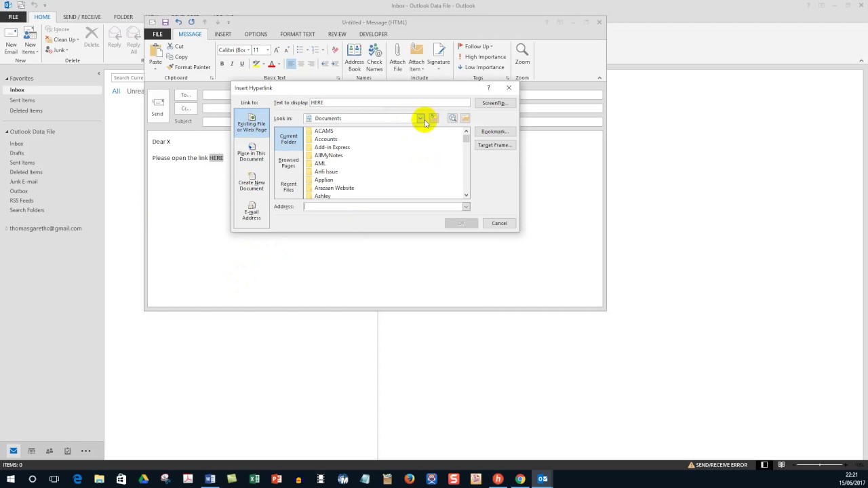Viewport: 868px width, 488px height.
Task: Toggle bold formatting in message
Action: pyautogui.click(x=222, y=64)
